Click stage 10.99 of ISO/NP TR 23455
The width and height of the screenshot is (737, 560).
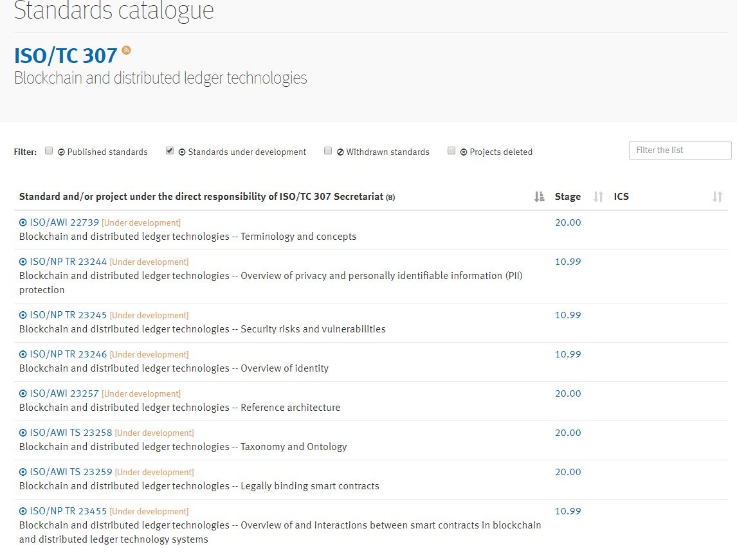pos(568,511)
